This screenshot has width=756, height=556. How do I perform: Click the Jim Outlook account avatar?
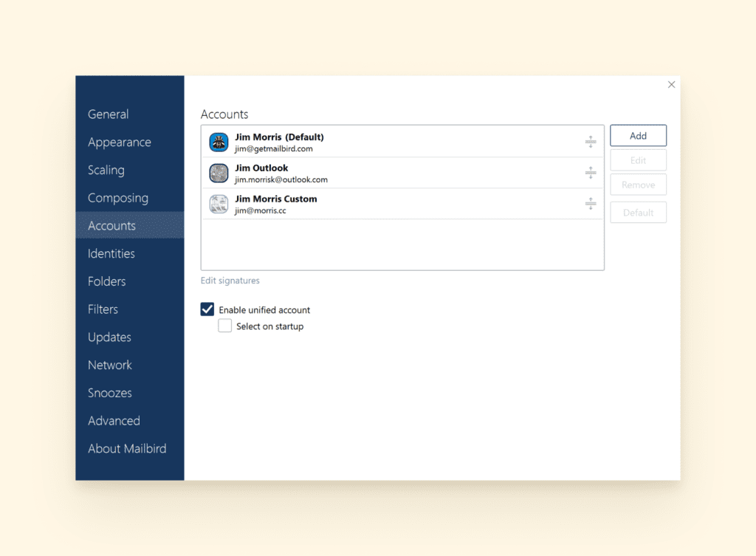pyautogui.click(x=219, y=173)
